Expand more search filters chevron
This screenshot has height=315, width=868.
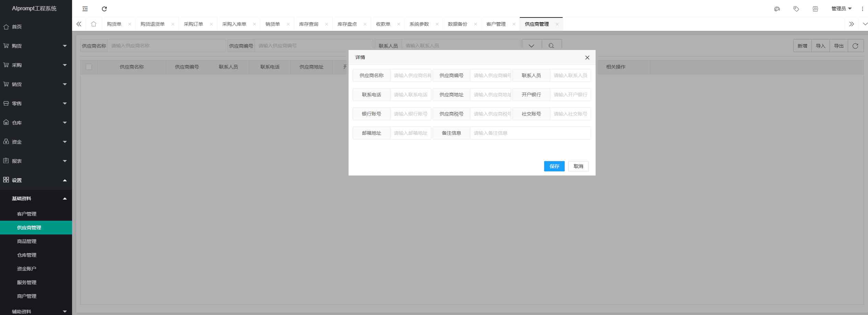click(x=531, y=46)
